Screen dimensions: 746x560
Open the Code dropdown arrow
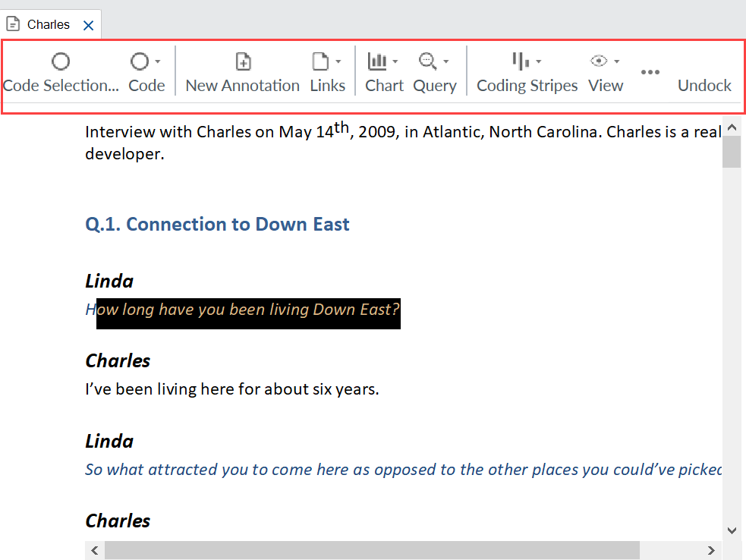(x=158, y=61)
